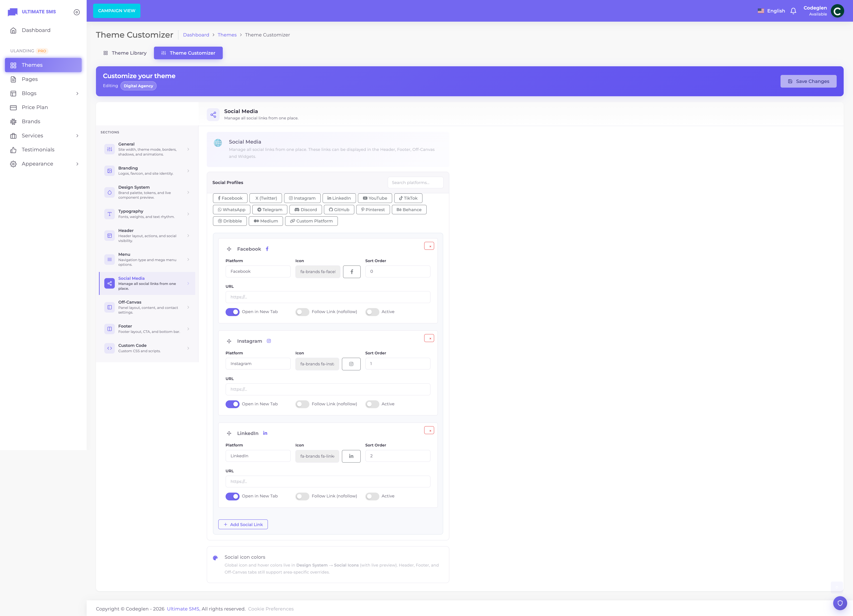Click the Social Media share icon in header
Screen dimensions: 853x616
point(213,115)
